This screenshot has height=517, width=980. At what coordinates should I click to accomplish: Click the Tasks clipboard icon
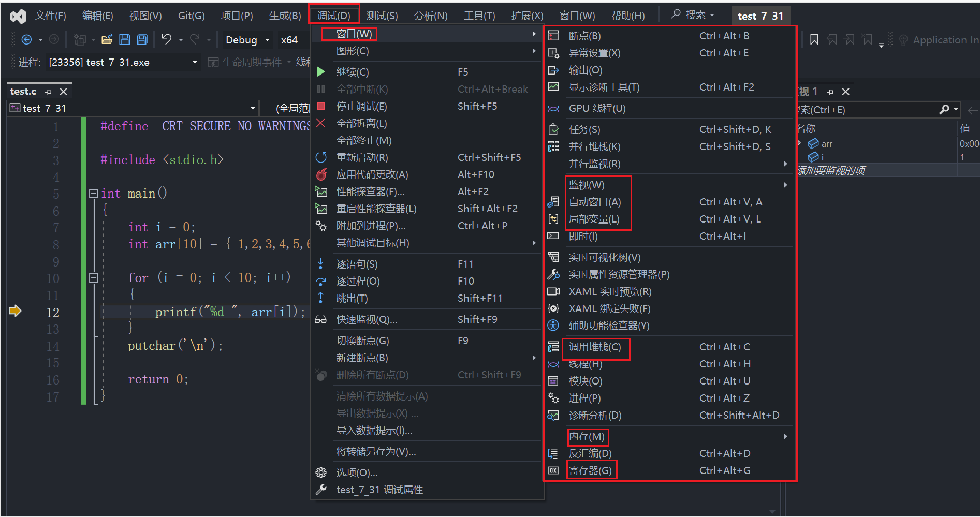[553, 129]
